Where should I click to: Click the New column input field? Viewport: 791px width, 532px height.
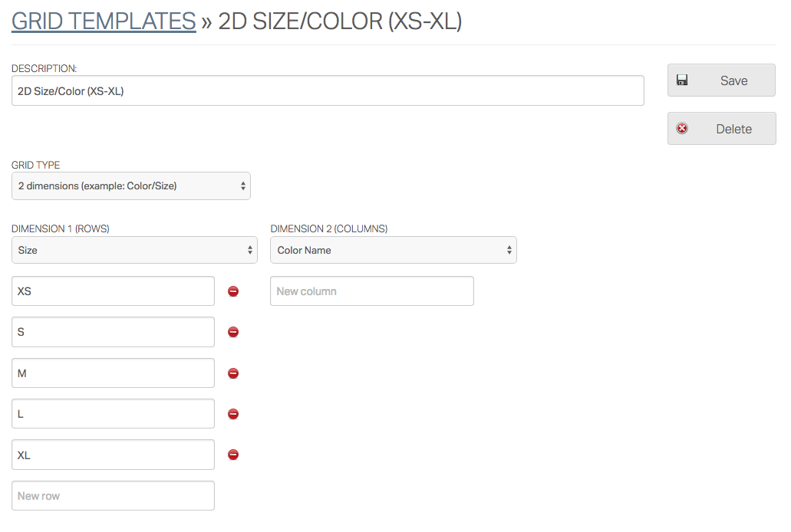tap(371, 291)
